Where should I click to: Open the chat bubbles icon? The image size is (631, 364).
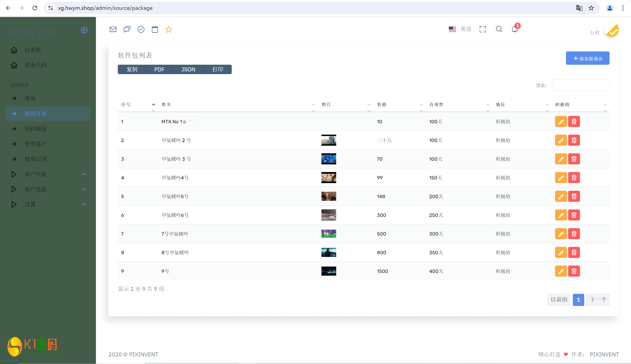click(127, 29)
